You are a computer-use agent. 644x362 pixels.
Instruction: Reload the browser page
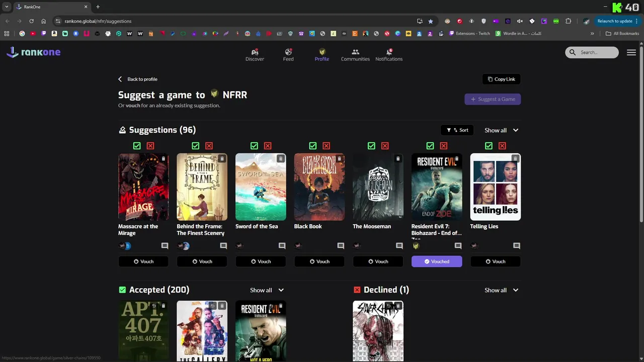pyautogui.click(x=31, y=21)
